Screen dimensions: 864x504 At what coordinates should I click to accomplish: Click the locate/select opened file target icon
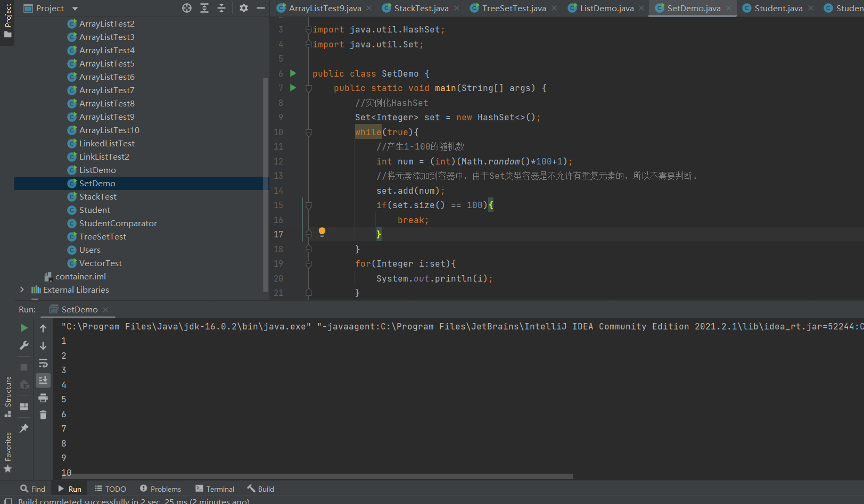[x=187, y=8]
